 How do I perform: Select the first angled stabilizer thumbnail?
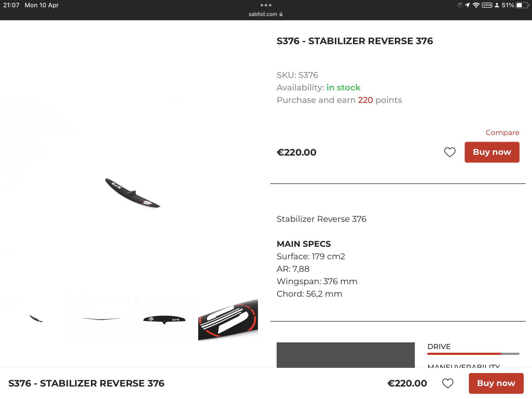point(36,319)
